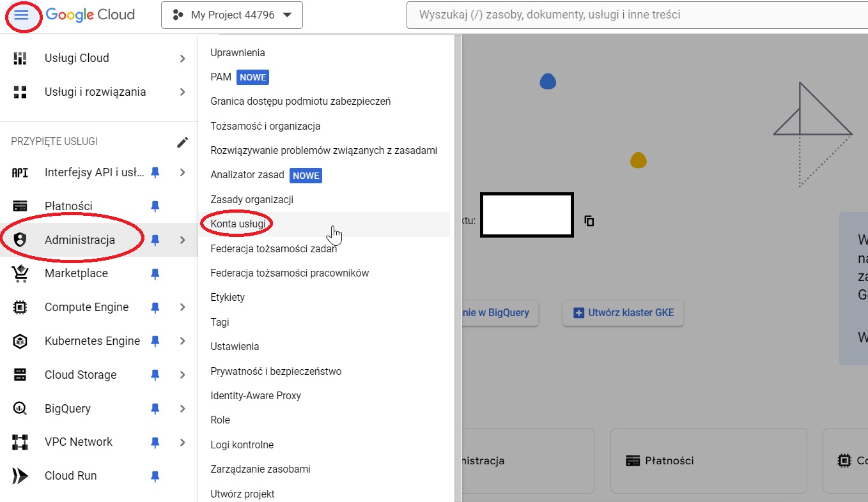Click the Marketplace shopping cart icon
Screen dimensions: 868x502
coord(20,273)
